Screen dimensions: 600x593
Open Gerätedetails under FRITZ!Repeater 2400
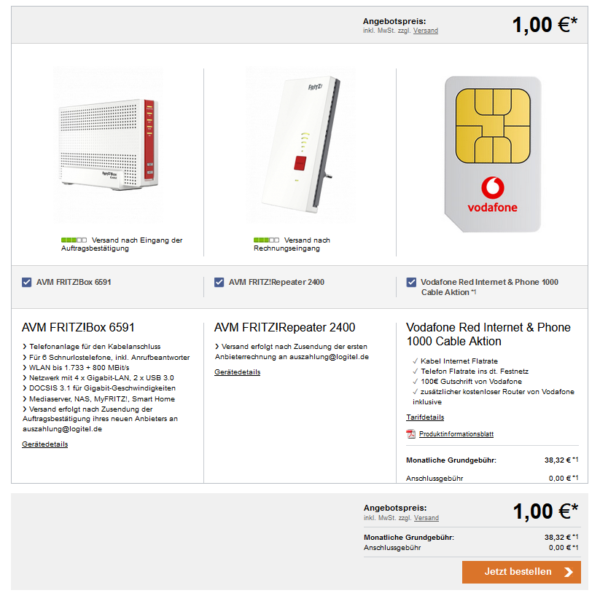click(x=237, y=372)
